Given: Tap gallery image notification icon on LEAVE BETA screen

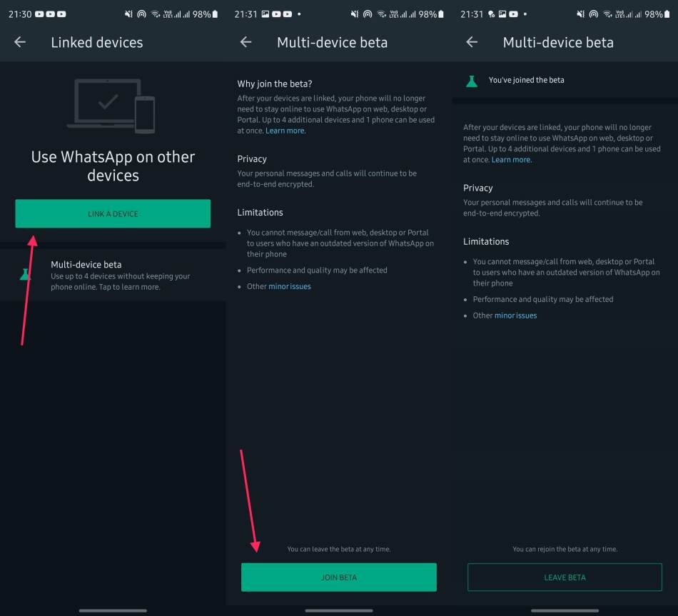Looking at the screenshot, I should tap(502, 14).
